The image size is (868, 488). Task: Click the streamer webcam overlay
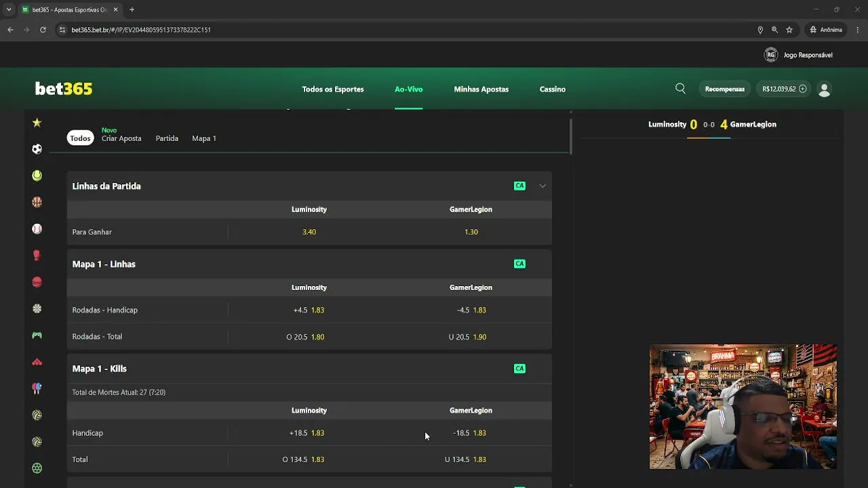point(743,407)
